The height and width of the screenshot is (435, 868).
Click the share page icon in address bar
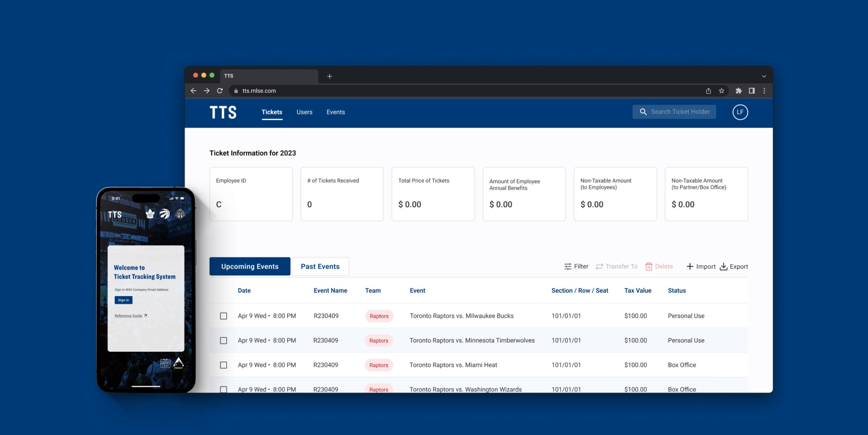point(708,91)
